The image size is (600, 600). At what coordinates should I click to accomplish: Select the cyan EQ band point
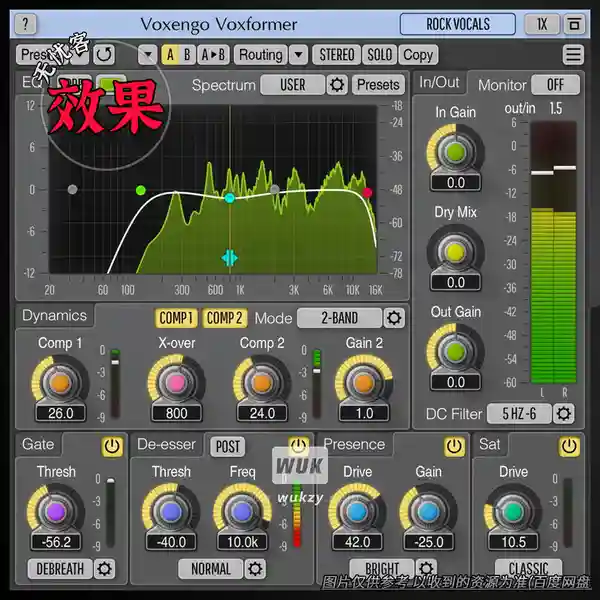(230, 198)
